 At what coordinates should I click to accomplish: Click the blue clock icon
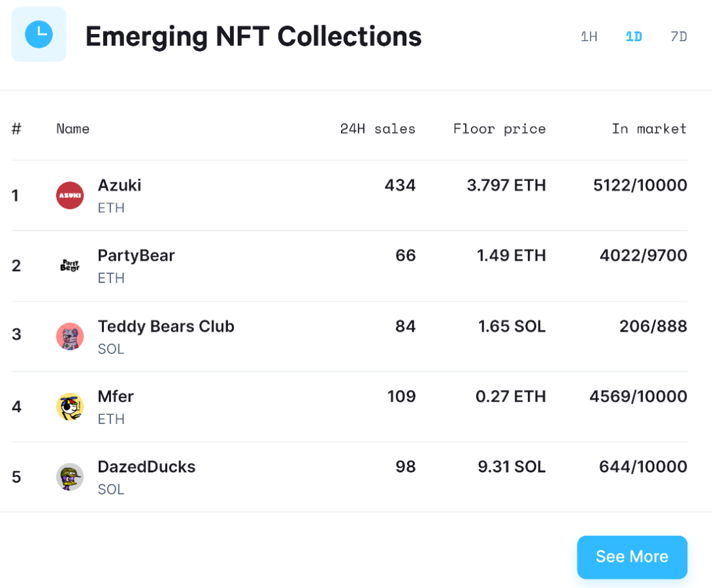(x=39, y=34)
